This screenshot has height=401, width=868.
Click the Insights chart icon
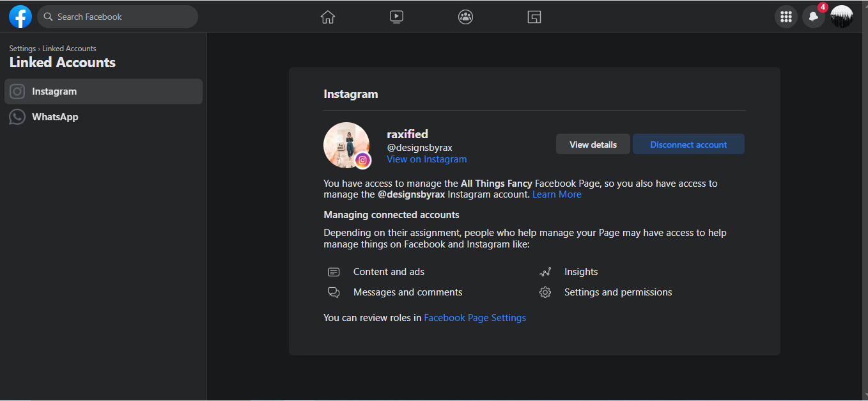pos(545,272)
